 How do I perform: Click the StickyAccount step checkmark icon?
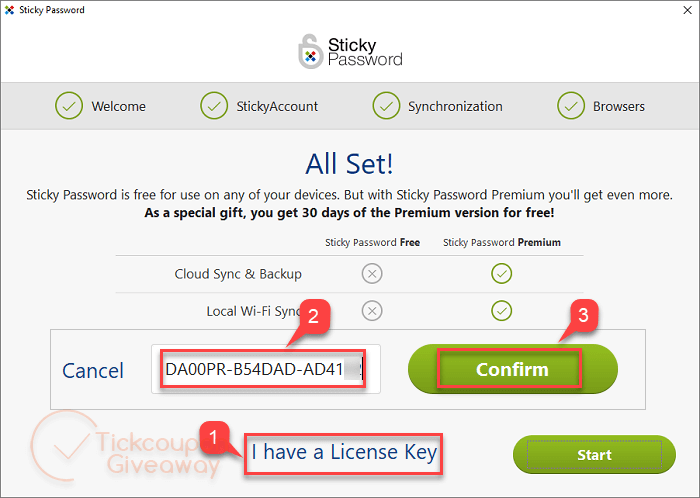coord(214,106)
